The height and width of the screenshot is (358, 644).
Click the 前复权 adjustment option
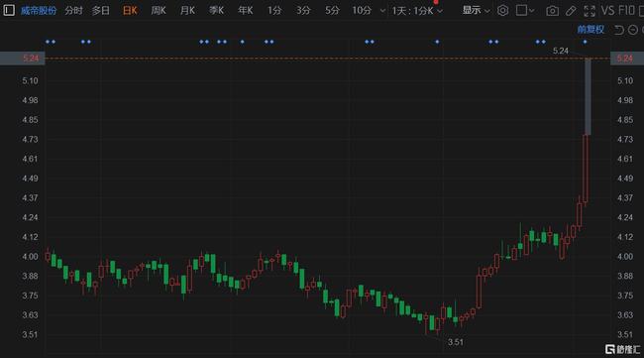(590, 30)
